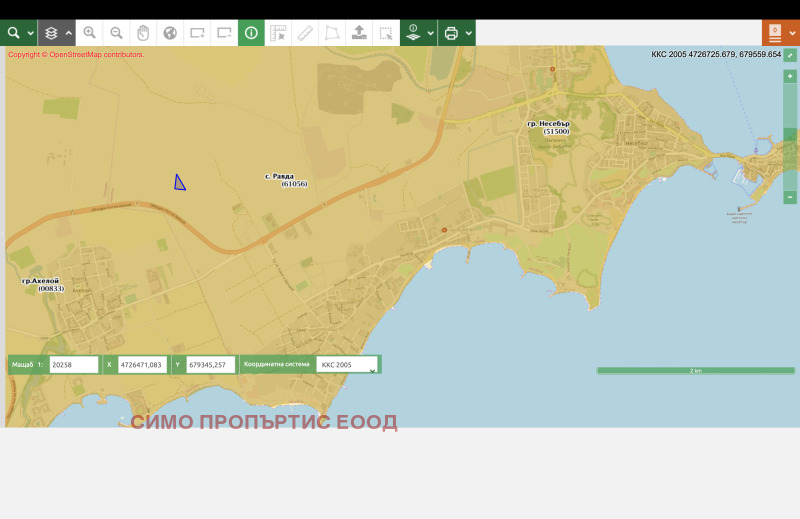This screenshot has height=519, width=800.
Task: Activate the pan hand tool
Action: [143, 33]
